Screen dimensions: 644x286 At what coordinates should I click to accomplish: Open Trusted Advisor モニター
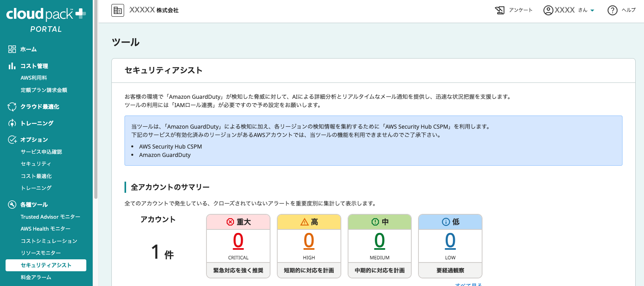coord(51,217)
